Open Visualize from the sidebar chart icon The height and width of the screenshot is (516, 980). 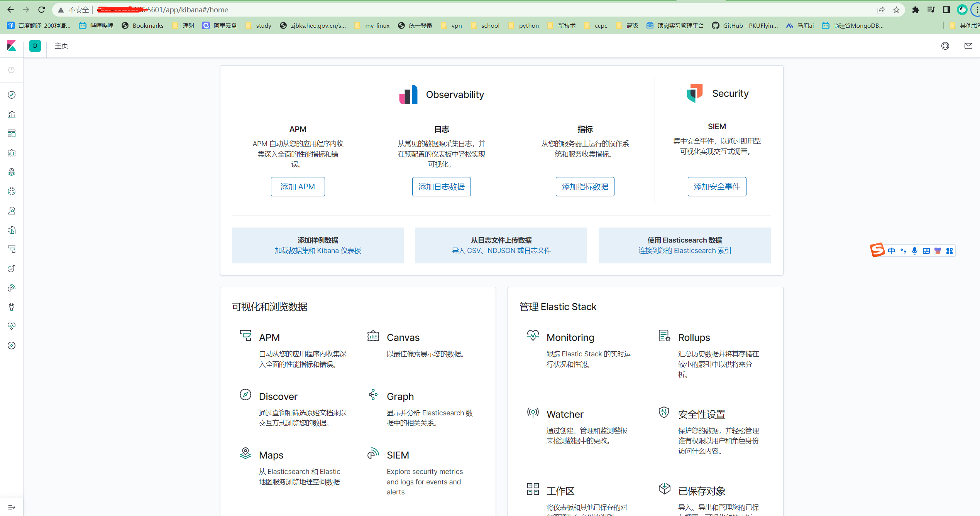pos(12,114)
